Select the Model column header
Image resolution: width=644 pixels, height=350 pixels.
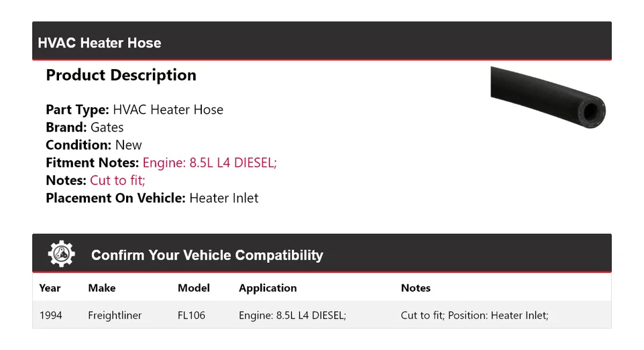tap(193, 288)
